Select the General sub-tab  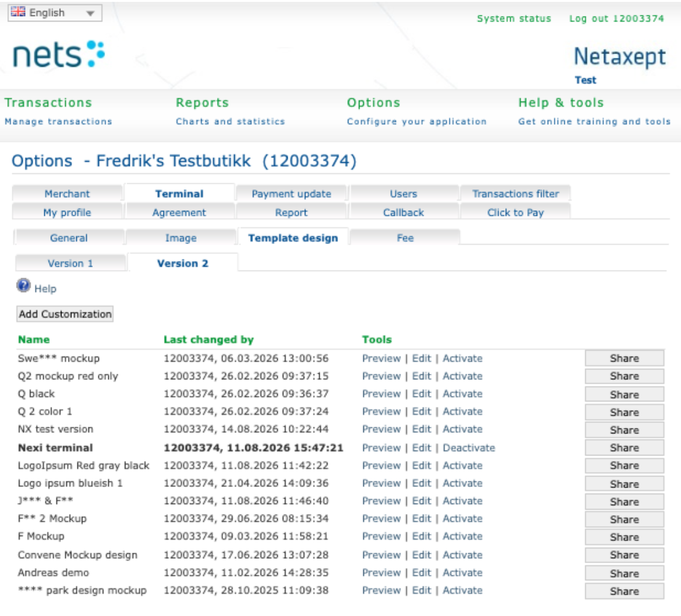pos(69,238)
